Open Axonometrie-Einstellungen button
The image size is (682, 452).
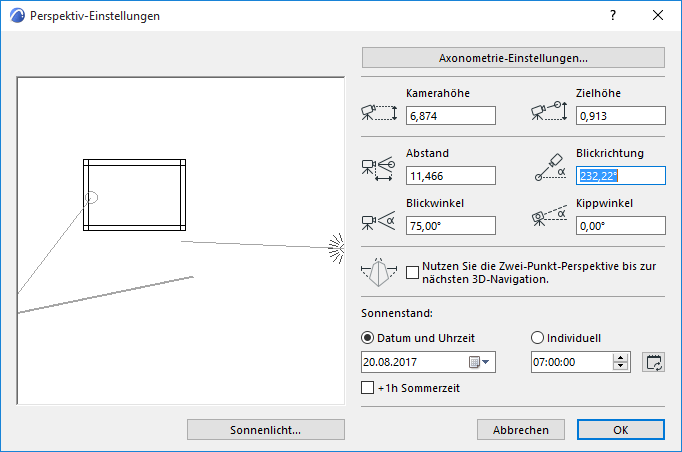[513, 57]
